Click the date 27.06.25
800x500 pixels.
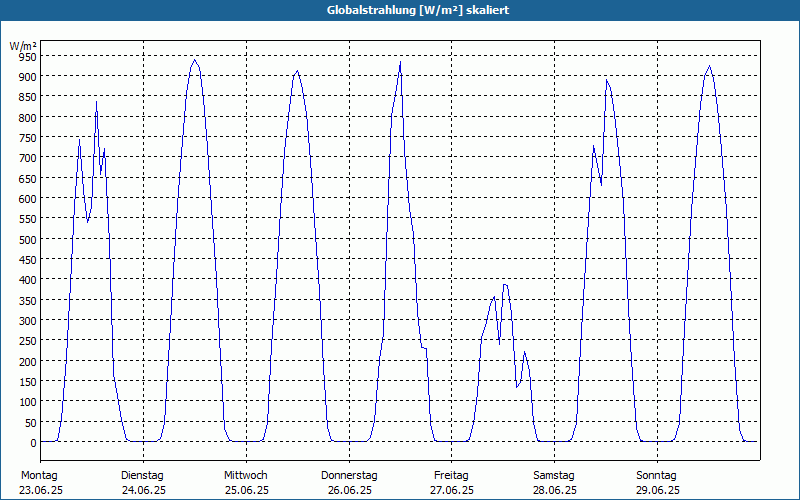tap(452, 490)
